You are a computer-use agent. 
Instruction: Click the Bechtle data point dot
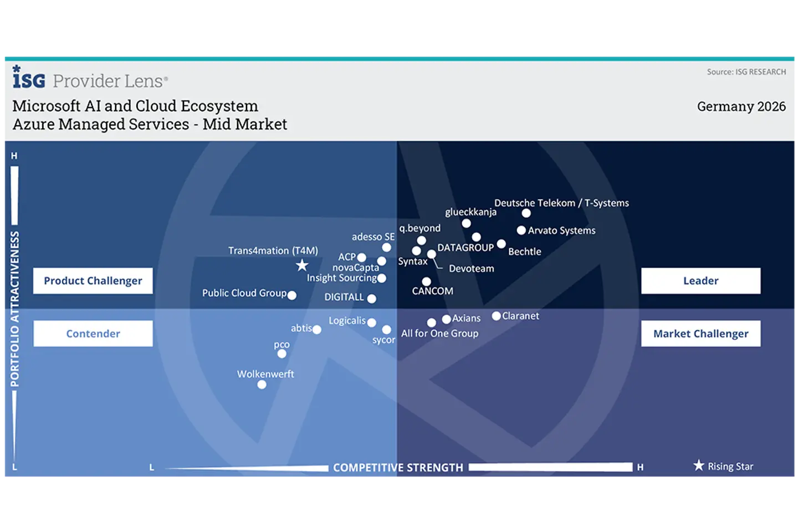[502, 244]
